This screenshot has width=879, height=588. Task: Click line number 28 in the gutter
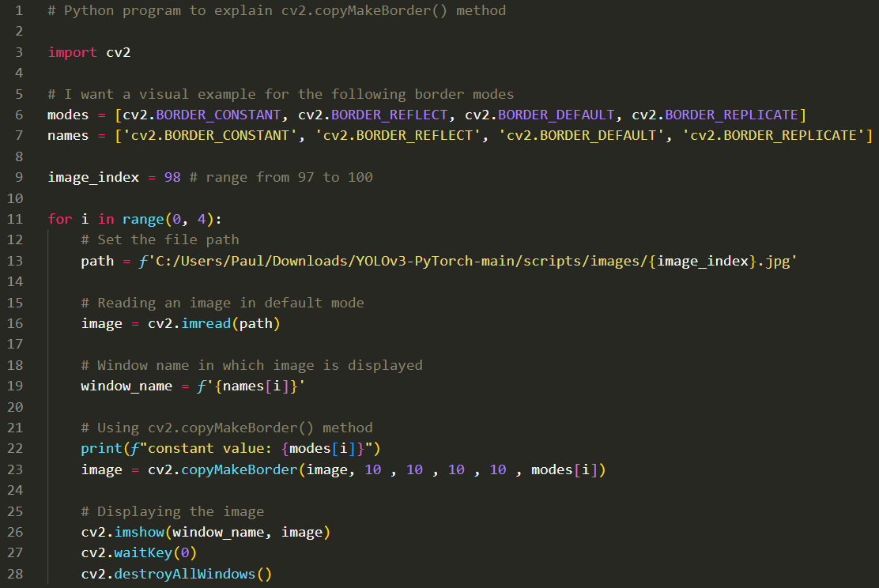(15, 574)
